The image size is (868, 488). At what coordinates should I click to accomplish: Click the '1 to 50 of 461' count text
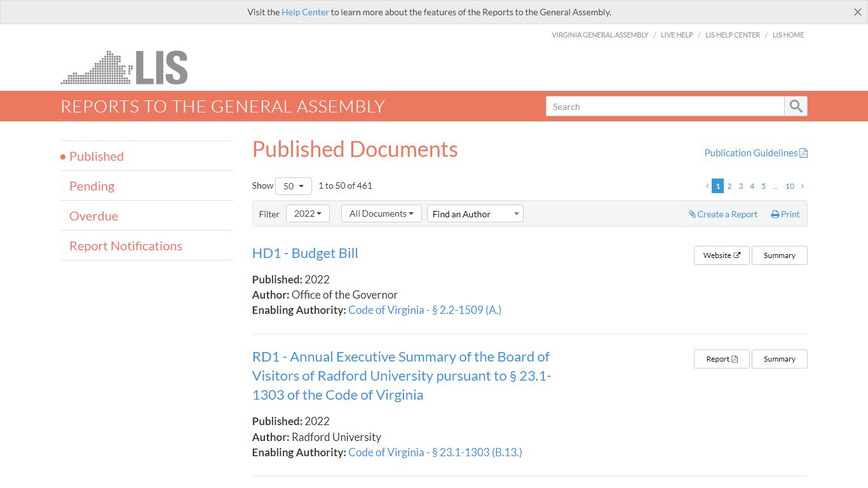coord(345,186)
